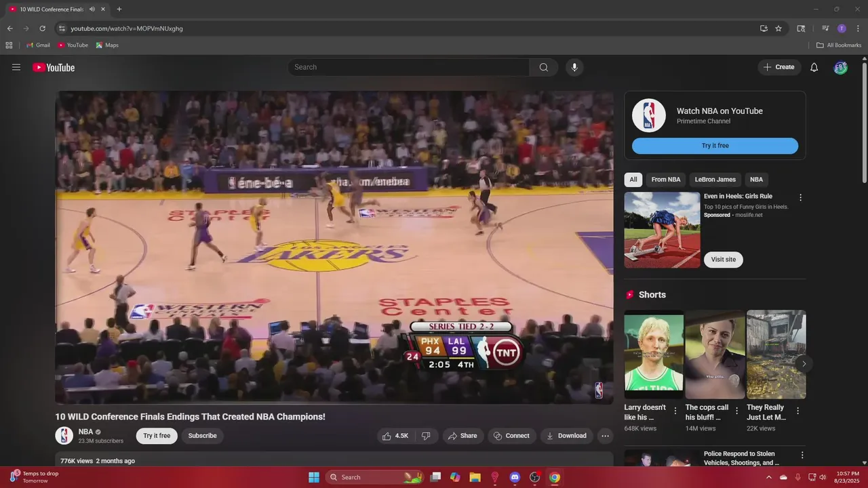Screen dimensions: 868x488
Task: Open options for 'Police Respond to Stolen Vehicles' video
Action: tap(802, 455)
